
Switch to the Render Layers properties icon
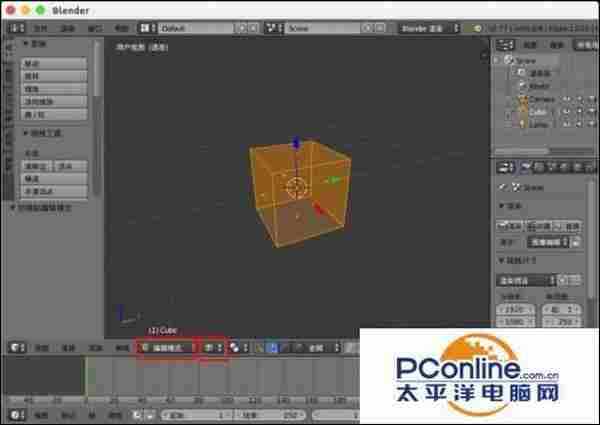pos(539,167)
